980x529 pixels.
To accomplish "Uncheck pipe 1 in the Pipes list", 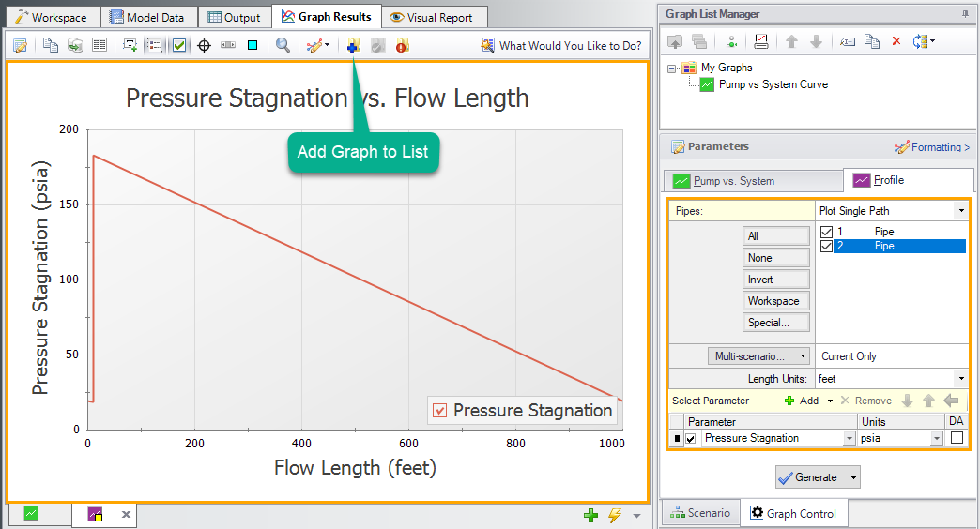I will tap(826, 232).
